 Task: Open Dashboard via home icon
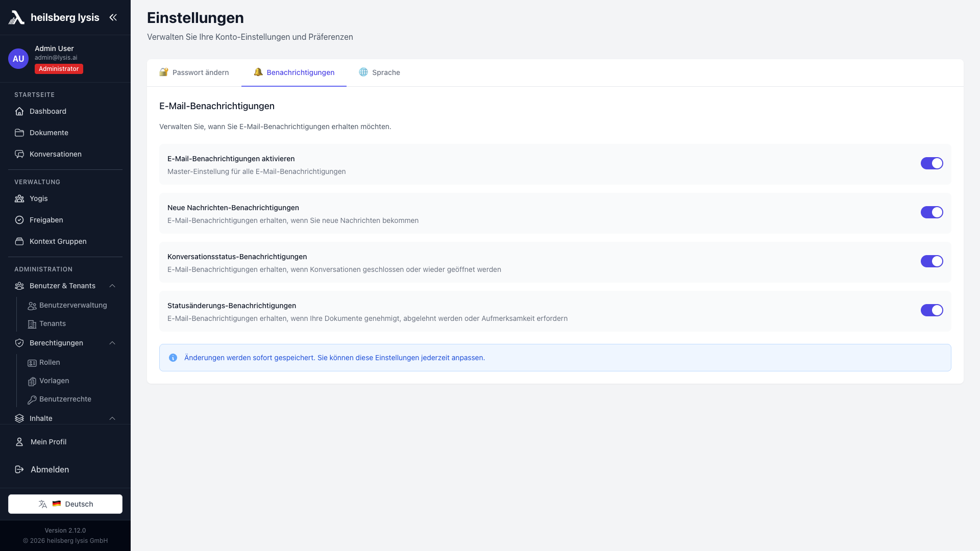[19, 111]
